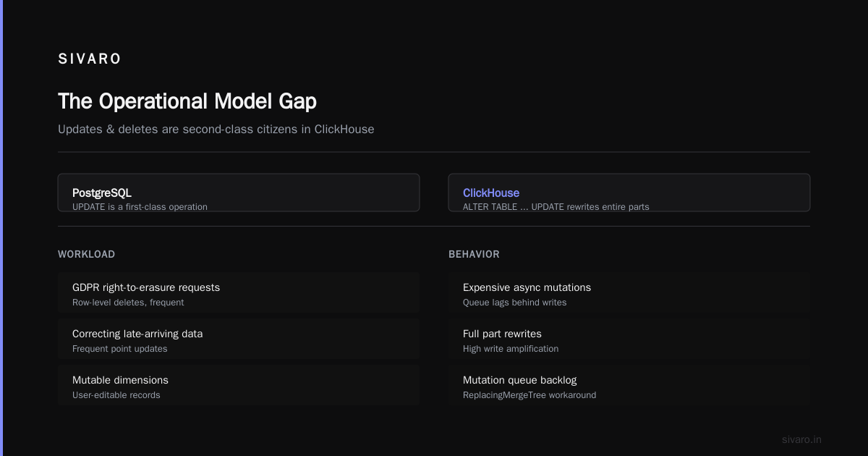Click 'ALTER TABLE ... UPDATE rewrites entire parts'

[556, 207]
